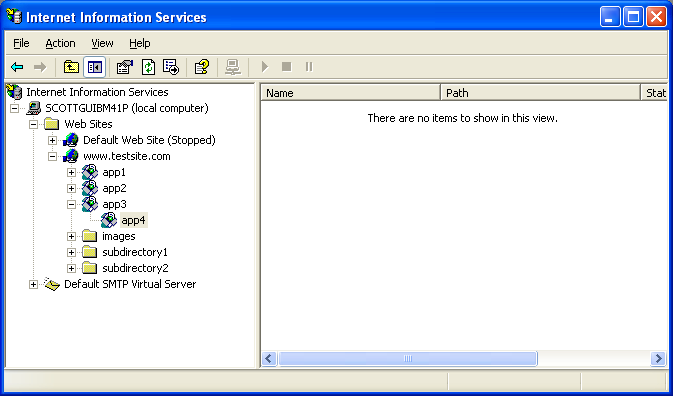
Task: Click the Stop item square icon
Action: coord(286,67)
